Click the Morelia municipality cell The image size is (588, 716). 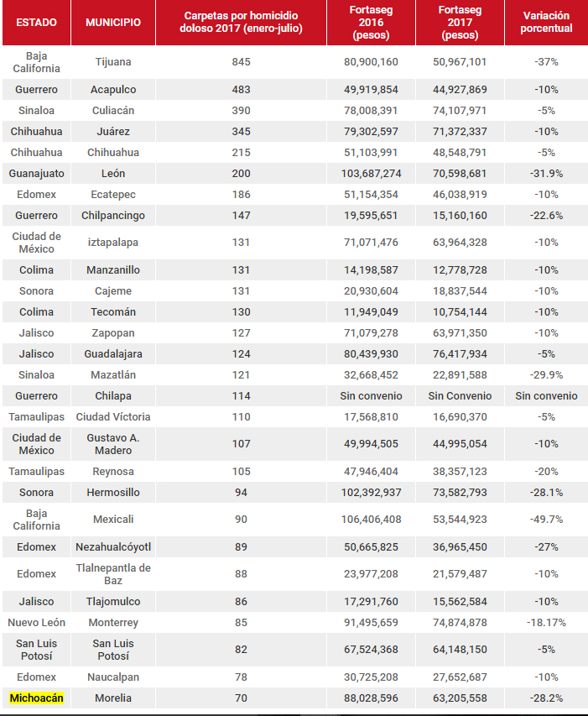pos(113,698)
